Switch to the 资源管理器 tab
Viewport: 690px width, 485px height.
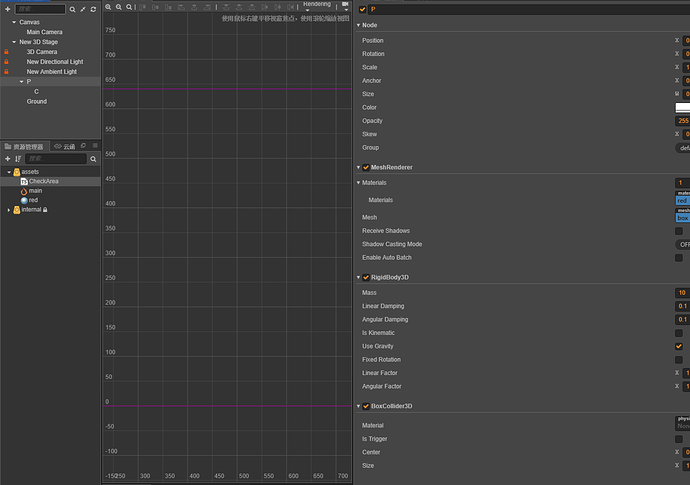[x=24, y=147]
